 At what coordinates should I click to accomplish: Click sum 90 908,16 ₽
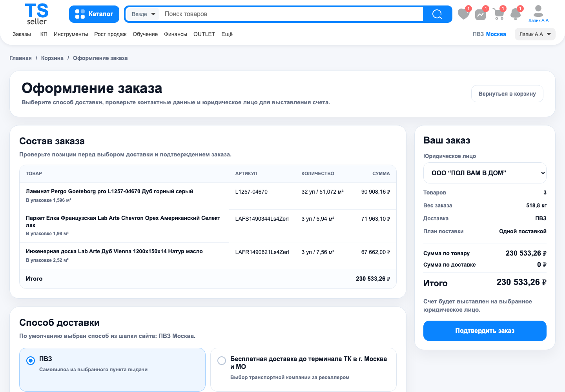375,192
